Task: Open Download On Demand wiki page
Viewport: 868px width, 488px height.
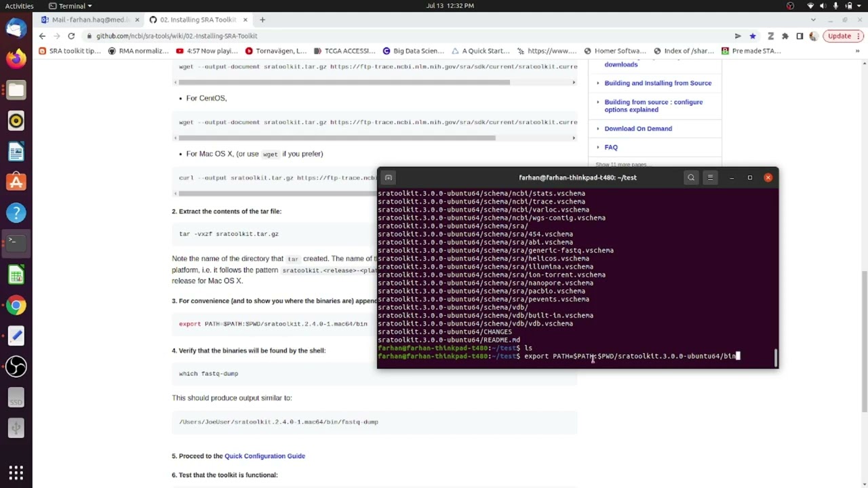Action: (638, 129)
